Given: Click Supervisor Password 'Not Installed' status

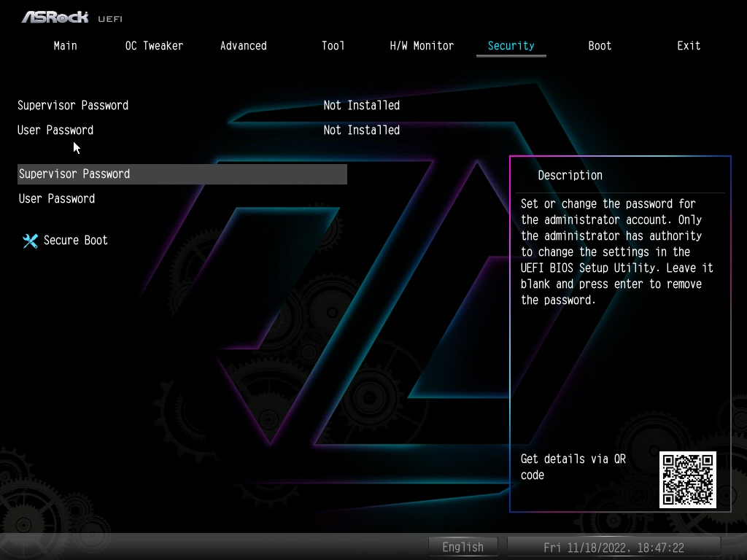Looking at the screenshot, I should click(362, 105).
